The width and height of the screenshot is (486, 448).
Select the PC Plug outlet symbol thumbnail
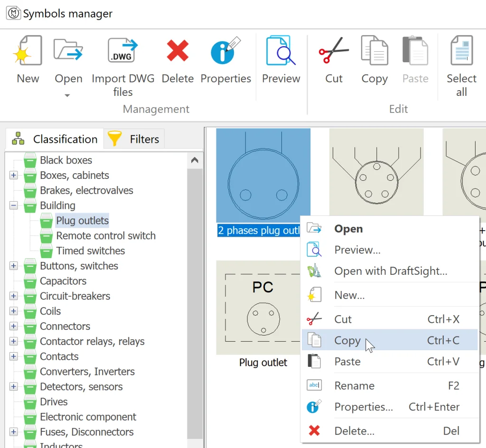(x=263, y=307)
